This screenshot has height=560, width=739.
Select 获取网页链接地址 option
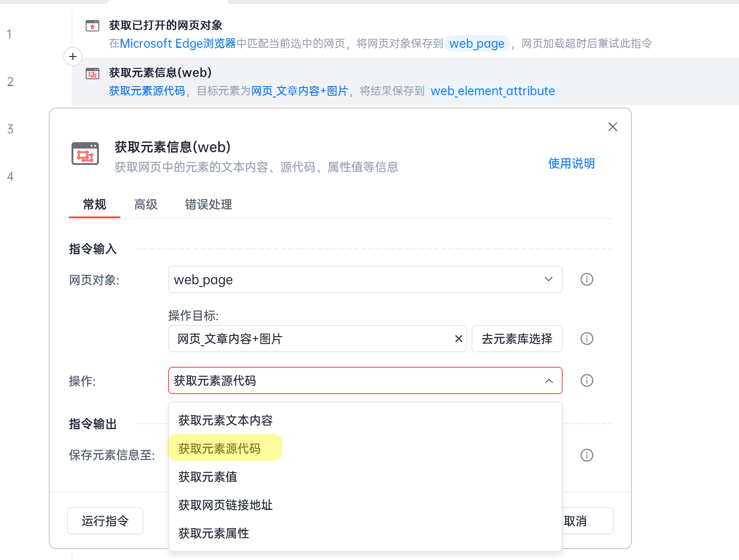point(226,505)
